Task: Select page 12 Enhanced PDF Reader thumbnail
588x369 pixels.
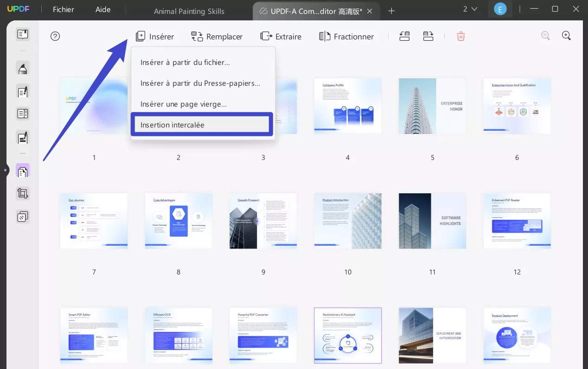Action: [x=517, y=221]
